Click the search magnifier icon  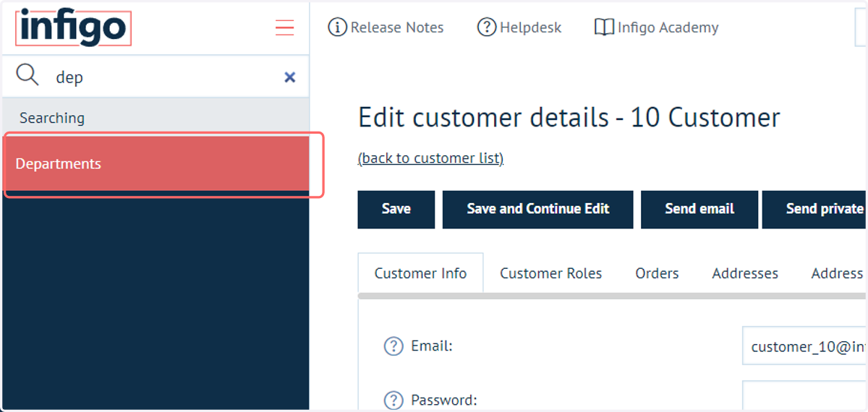tap(27, 74)
